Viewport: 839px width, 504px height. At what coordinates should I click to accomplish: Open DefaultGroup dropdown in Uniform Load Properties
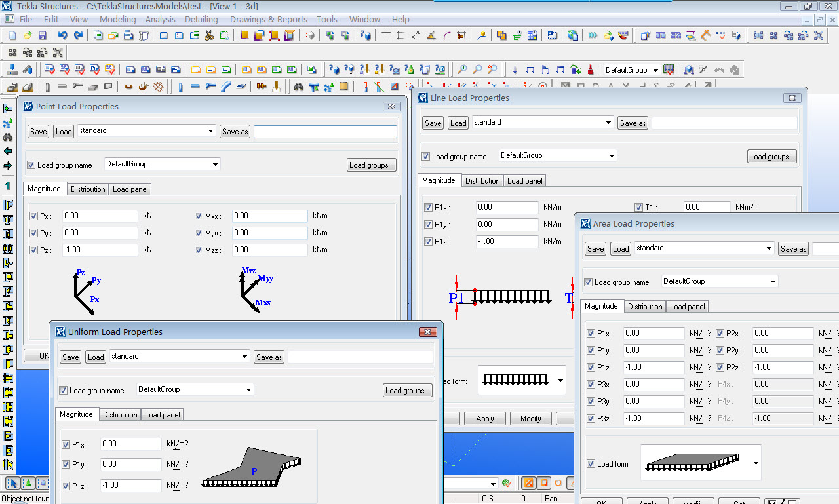[x=249, y=390]
